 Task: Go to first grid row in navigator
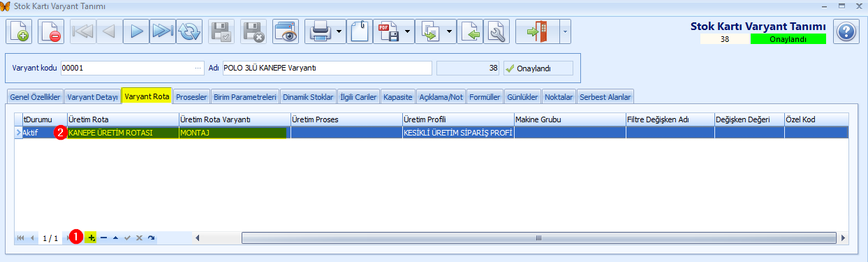pos(21,238)
